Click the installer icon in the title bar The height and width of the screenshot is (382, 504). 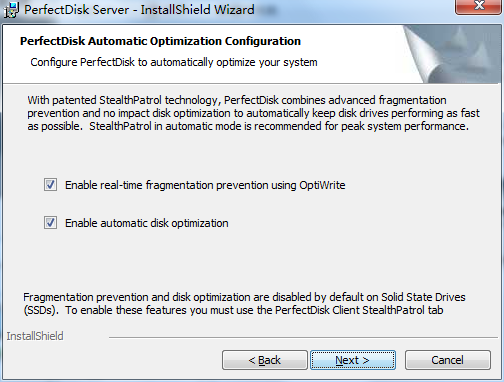pyautogui.click(x=11, y=10)
